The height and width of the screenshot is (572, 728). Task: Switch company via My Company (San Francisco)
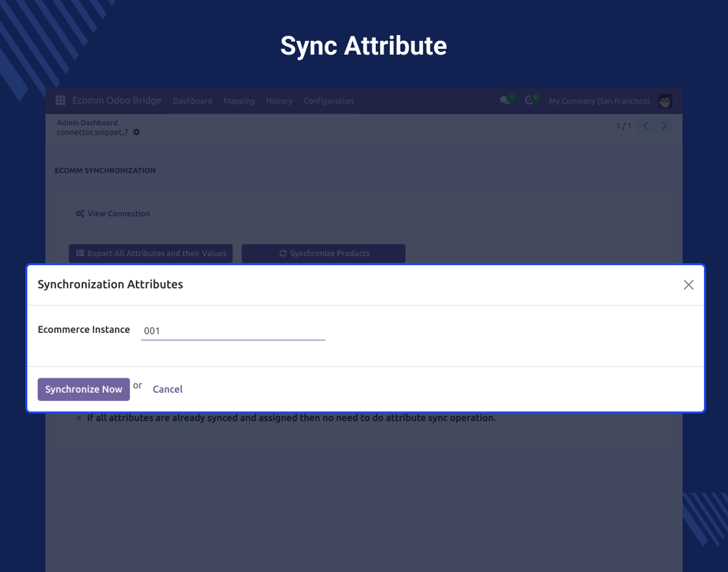(599, 101)
